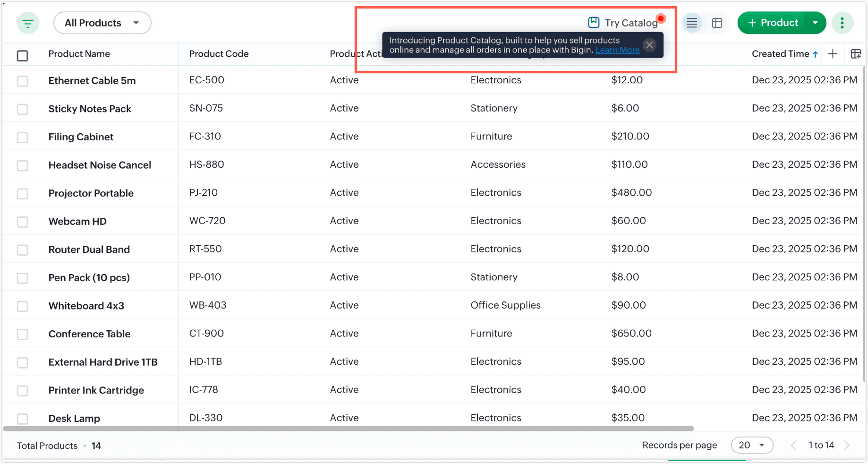Open the Product button dropdown arrow
868x464 pixels.
tap(815, 23)
